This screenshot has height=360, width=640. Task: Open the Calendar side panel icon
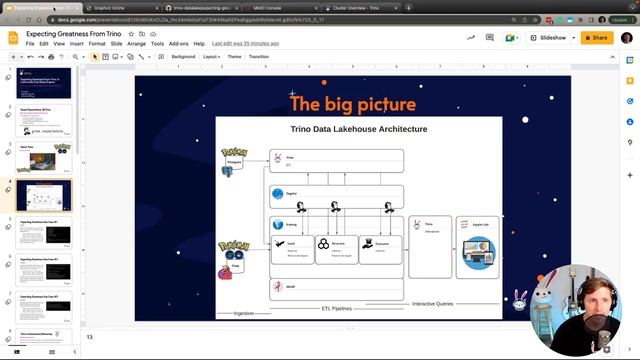coord(630,60)
